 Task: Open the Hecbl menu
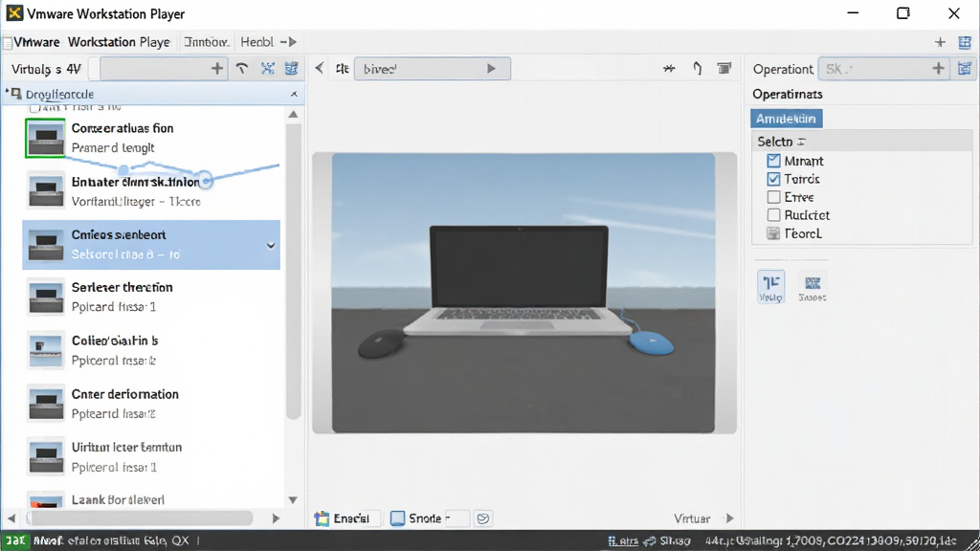(256, 42)
